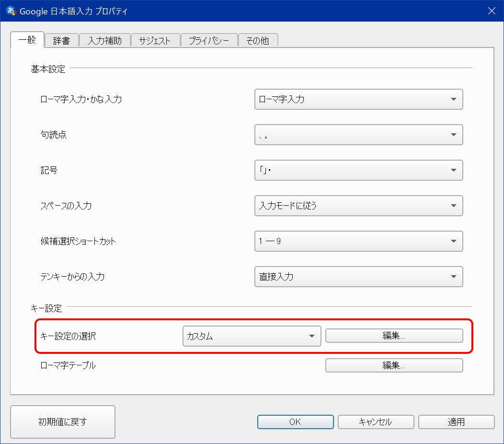The image size is (504, 444).
Task: Expand the テンキーからの入力 dropdown
Action: click(359, 276)
